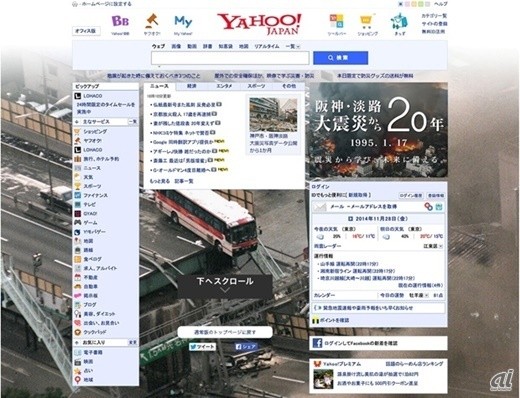Open the 江東区 rain radar area dropdown
This screenshot has height=398, width=520.
click(433, 246)
